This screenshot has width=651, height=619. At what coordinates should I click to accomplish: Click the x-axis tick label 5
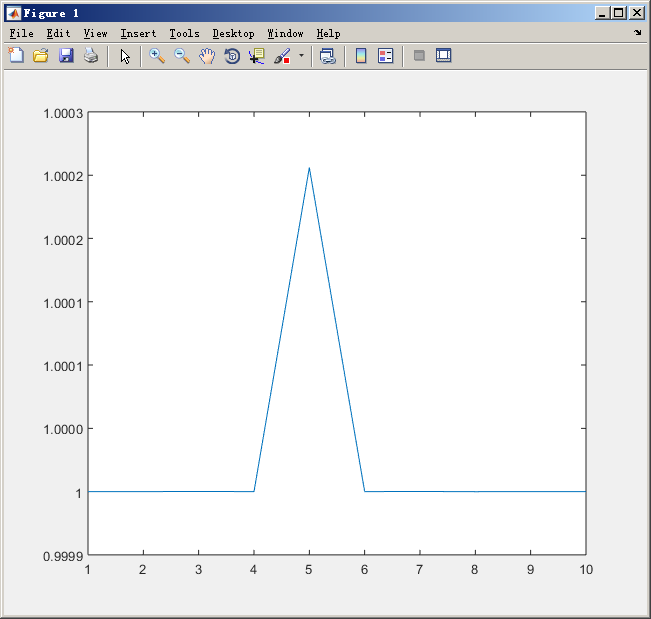pos(308,570)
